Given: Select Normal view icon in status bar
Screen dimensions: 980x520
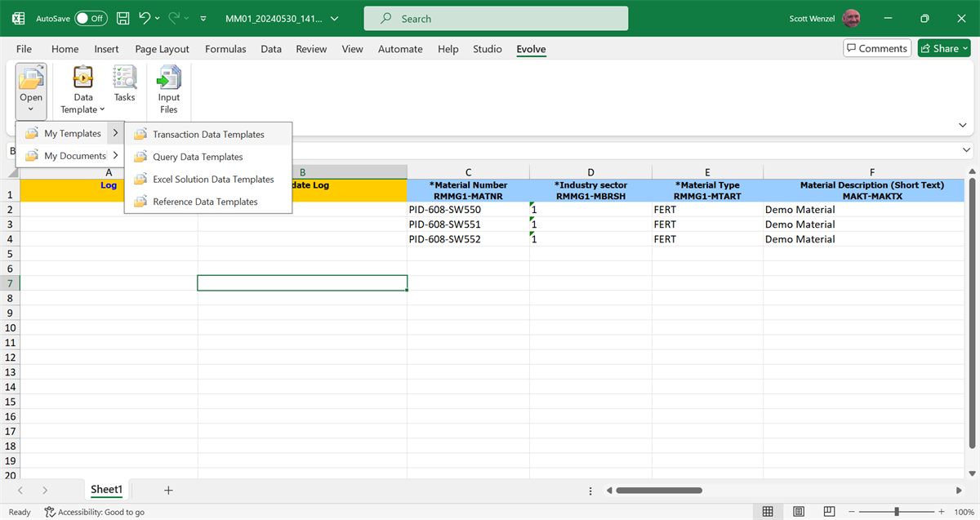Looking at the screenshot, I should click(768, 512).
